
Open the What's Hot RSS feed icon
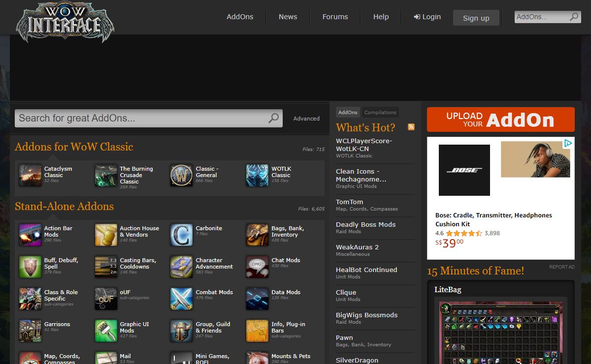point(411,127)
